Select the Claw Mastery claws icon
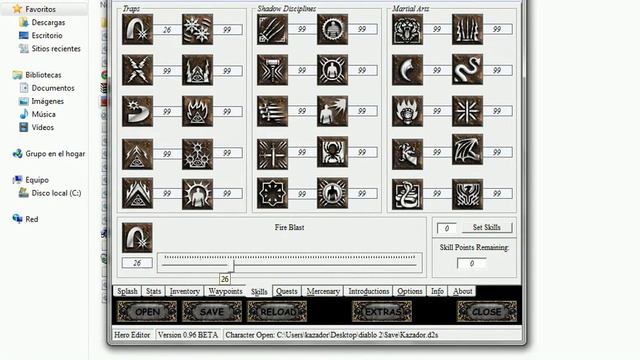 (272, 29)
